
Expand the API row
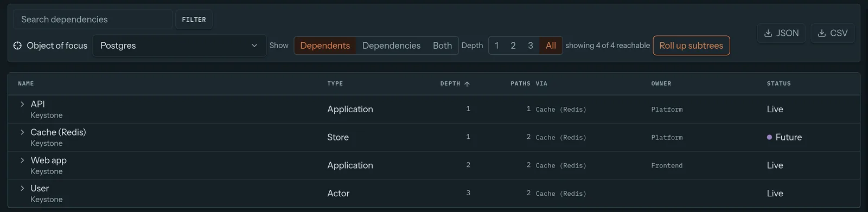point(22,104)
